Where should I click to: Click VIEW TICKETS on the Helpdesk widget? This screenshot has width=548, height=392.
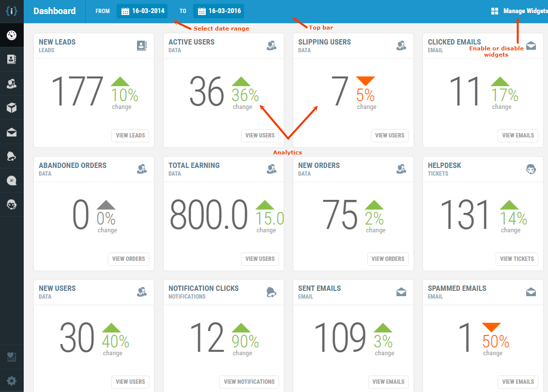point(517,259)
